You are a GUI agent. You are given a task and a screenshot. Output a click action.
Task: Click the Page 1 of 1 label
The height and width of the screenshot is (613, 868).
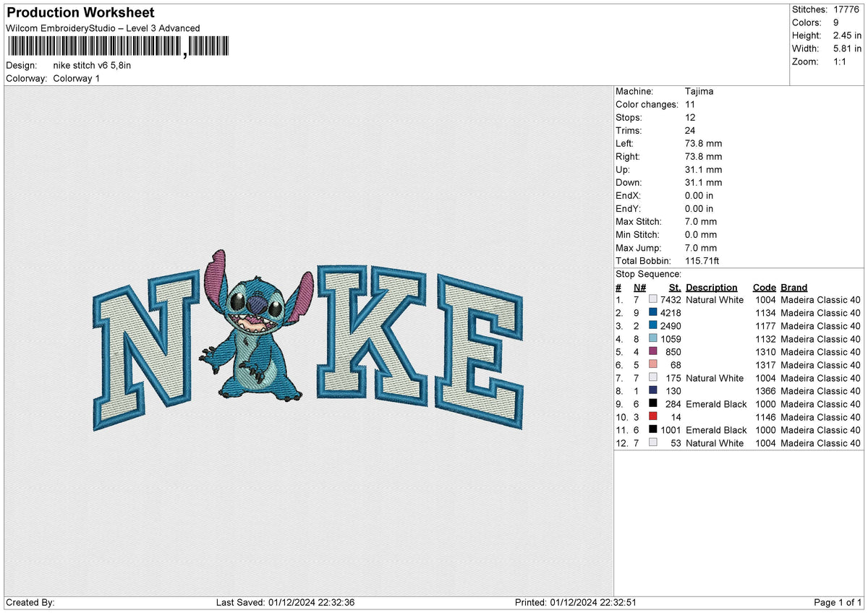[838, 601]
